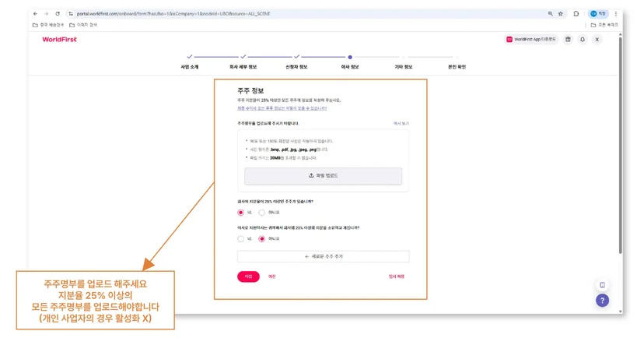Bookmark this page with the star icon
This screenshot has height=338, width=644.
(561, 13)
